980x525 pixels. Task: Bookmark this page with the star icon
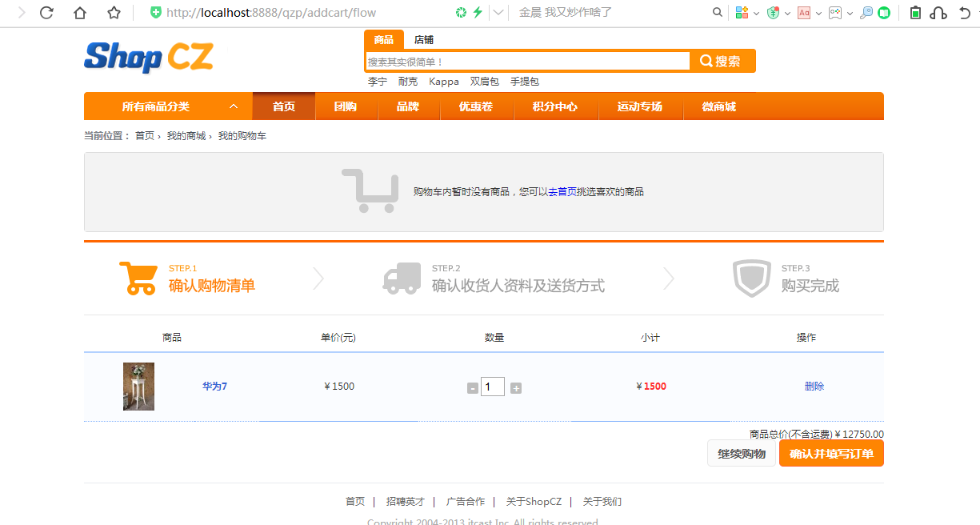tap(114, 12)
